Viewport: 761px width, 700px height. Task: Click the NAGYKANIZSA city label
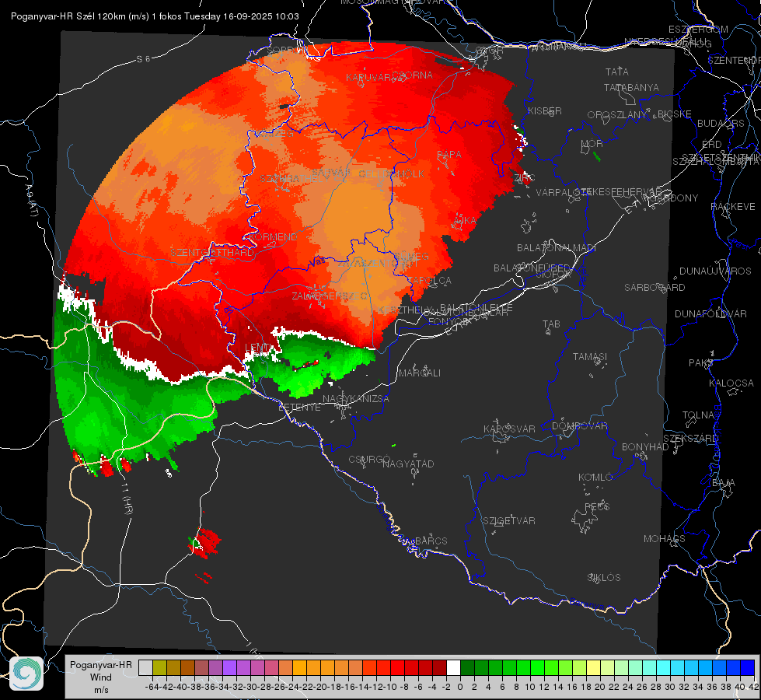356,399
